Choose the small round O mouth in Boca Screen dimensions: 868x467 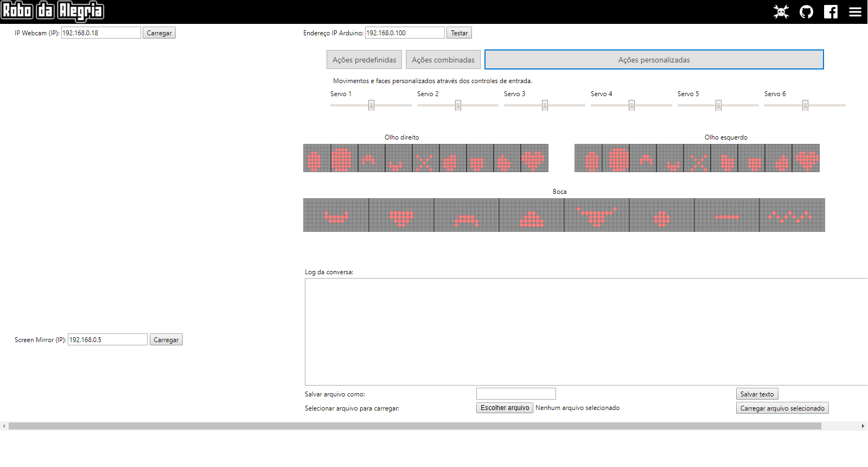coord(662,215)
